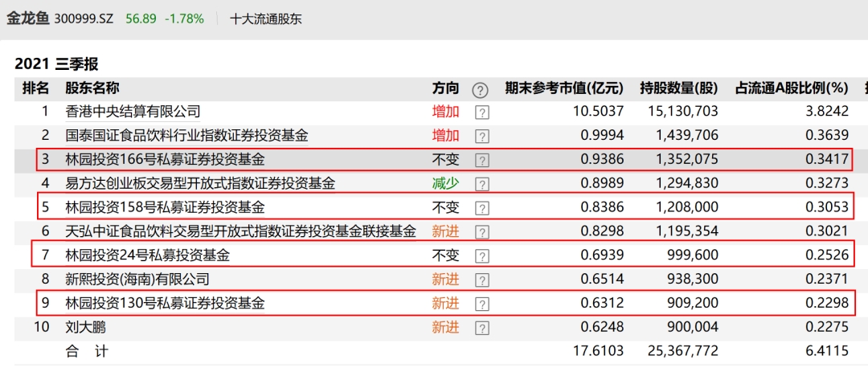Click the question mark icon for 新熙投资(海南)有限公司
868x380 pixels.
tap(483, 280)
